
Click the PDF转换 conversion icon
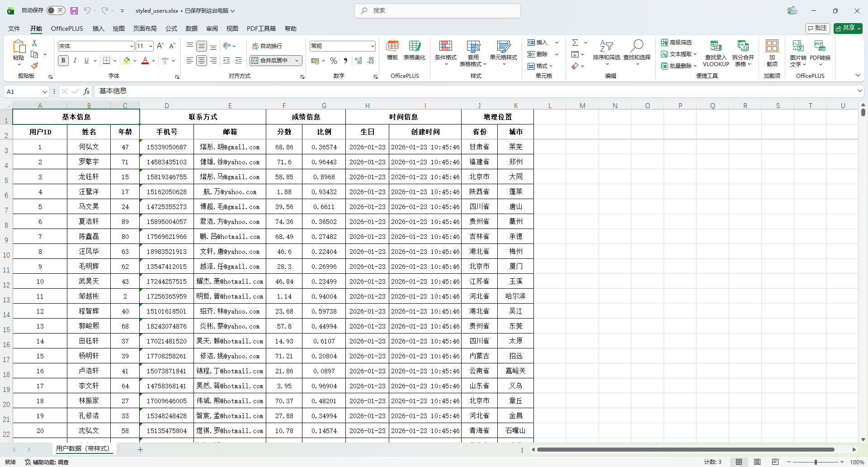(820, 46)
